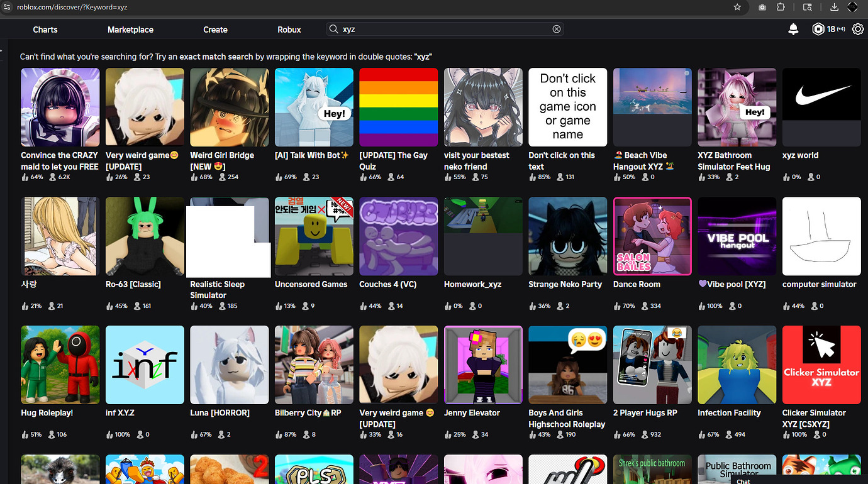Open the search-tabs icon in the toolbar
868x484 pixels.
(807, 8)
